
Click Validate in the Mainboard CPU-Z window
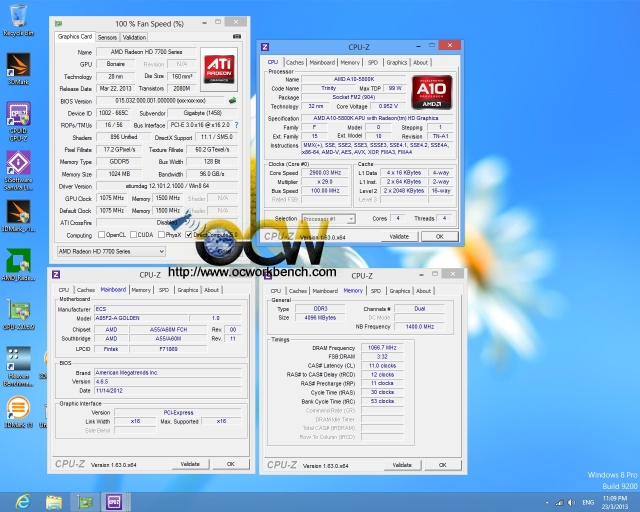click(x=190, y=464)
